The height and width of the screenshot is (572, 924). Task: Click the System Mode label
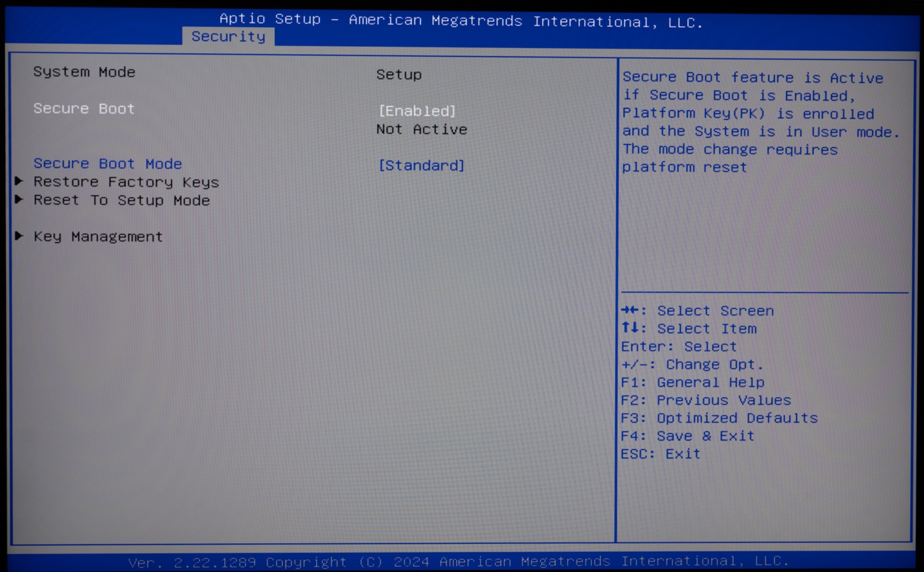[x=84, y=72]
